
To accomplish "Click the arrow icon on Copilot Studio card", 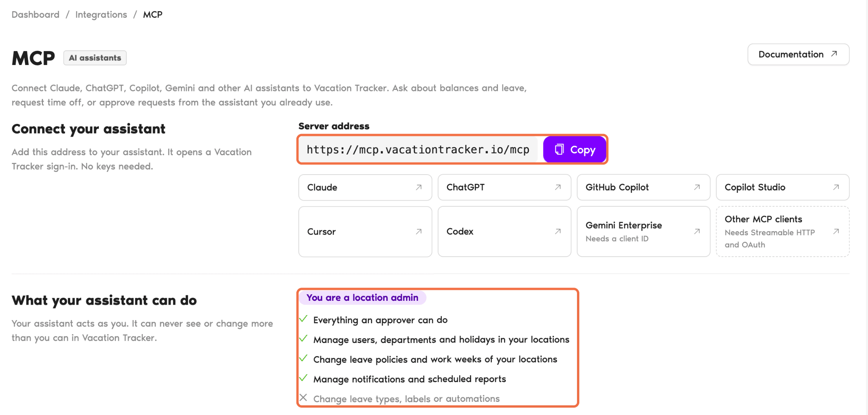I will [x=836, y=187].
